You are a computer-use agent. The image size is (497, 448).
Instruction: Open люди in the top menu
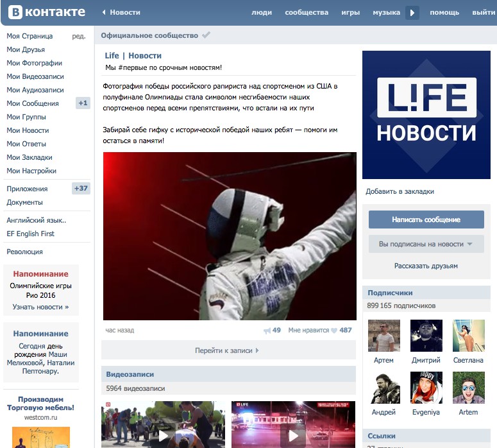pyautogui.click(x=262, y=12)
